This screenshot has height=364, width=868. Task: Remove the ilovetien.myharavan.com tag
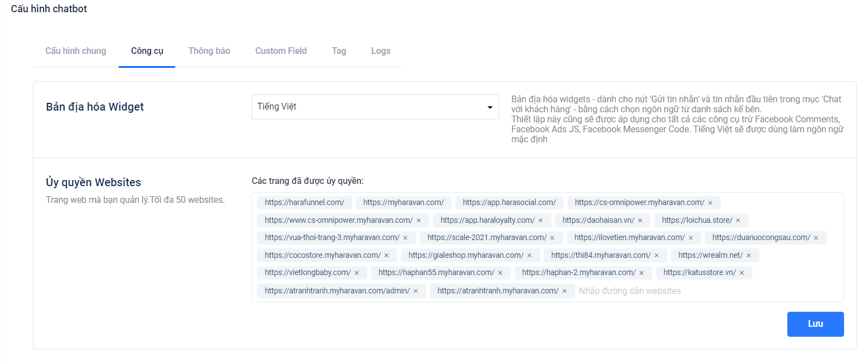[x=691, y=238]
